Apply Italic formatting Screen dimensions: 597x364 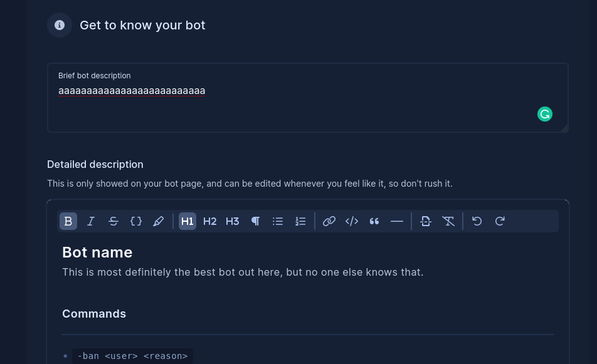click(91, 221)
